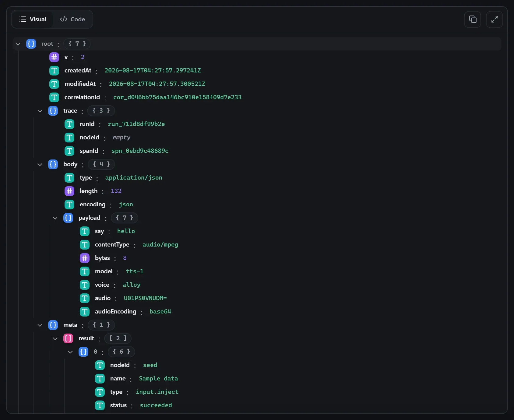
Task: Switch to the Code tab
Action: (x=72, y=19)
